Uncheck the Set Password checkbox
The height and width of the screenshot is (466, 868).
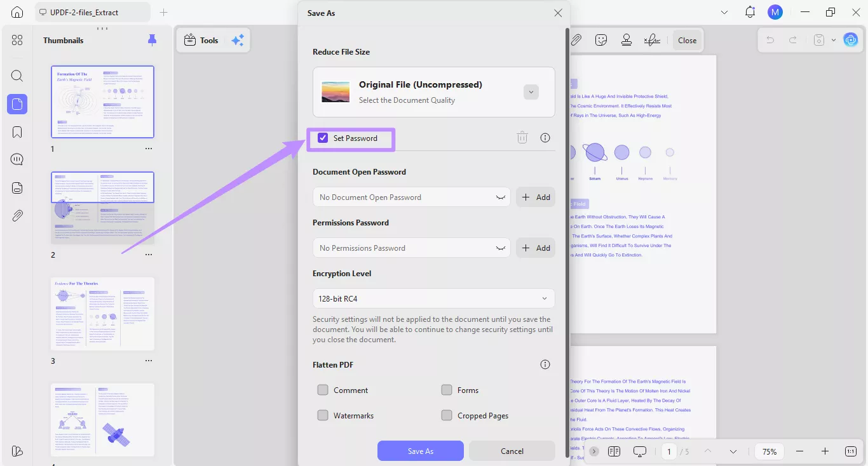click(323, 137)
